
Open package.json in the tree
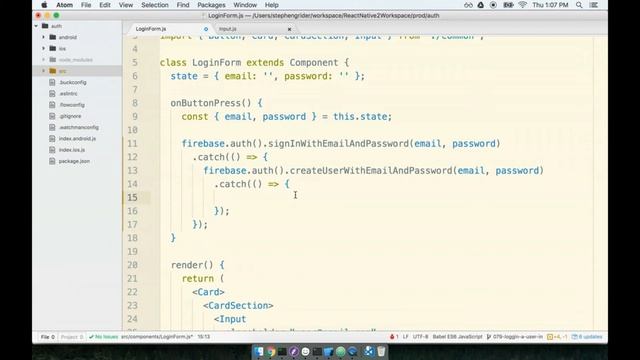[74, 161]
